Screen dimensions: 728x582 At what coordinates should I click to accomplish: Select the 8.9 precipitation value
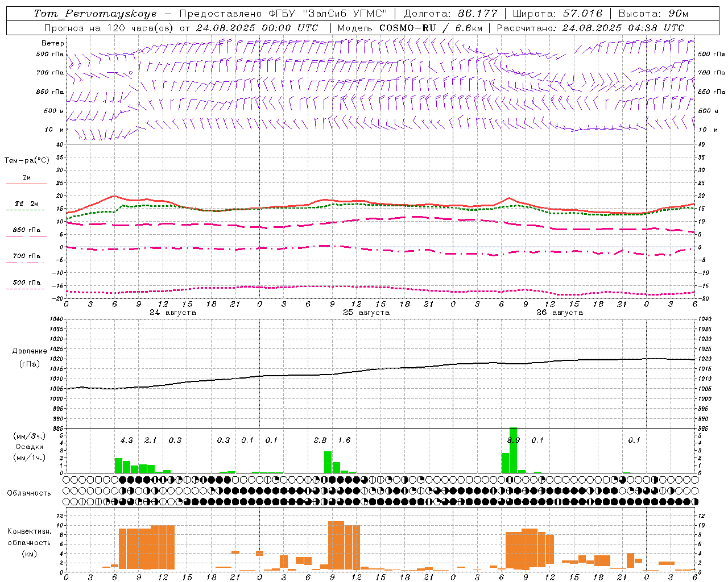(514, 440)
